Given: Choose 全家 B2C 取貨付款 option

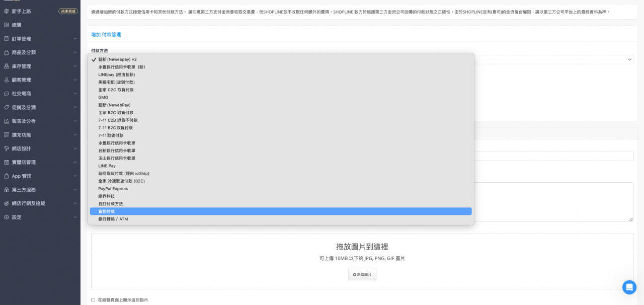Looking at the screenshot, I should [x=281, y=113].
